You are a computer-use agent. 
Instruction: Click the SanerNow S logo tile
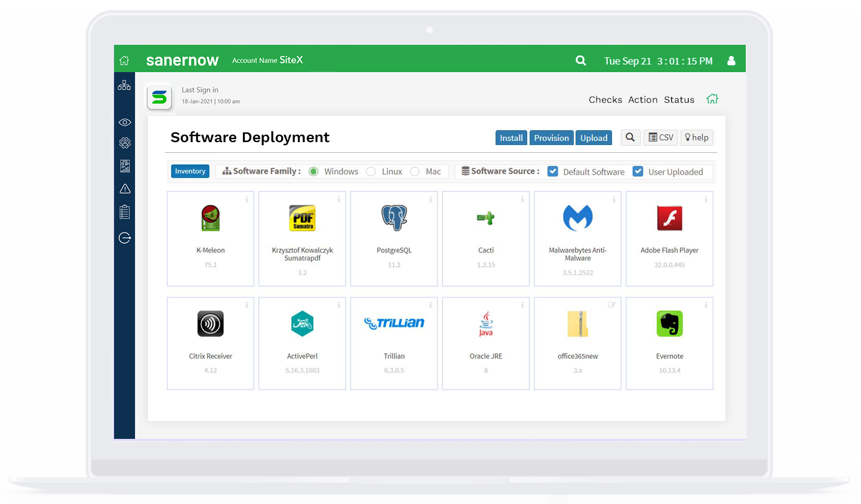point(159,97)
